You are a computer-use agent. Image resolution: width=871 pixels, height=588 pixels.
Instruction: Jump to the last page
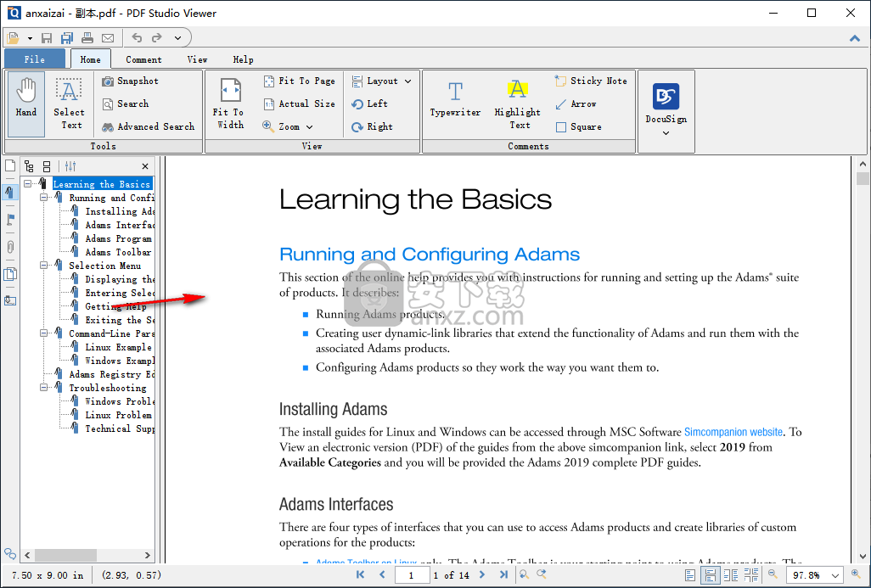point(503,574)
